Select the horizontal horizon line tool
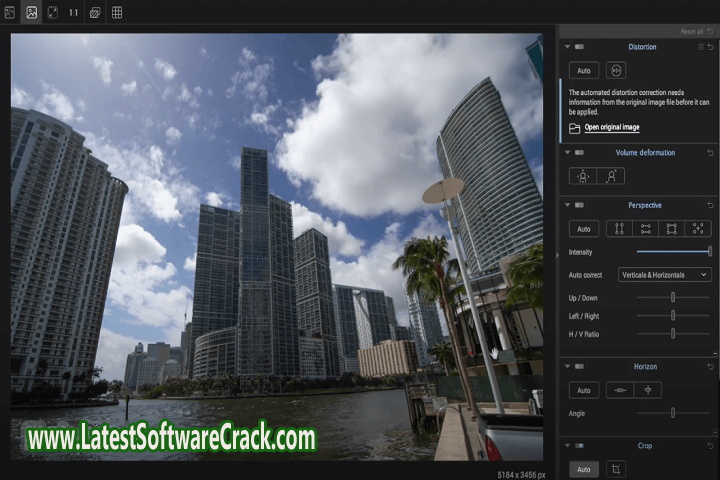This screenshot has width=720, height=480. click(x=620, y=390)
